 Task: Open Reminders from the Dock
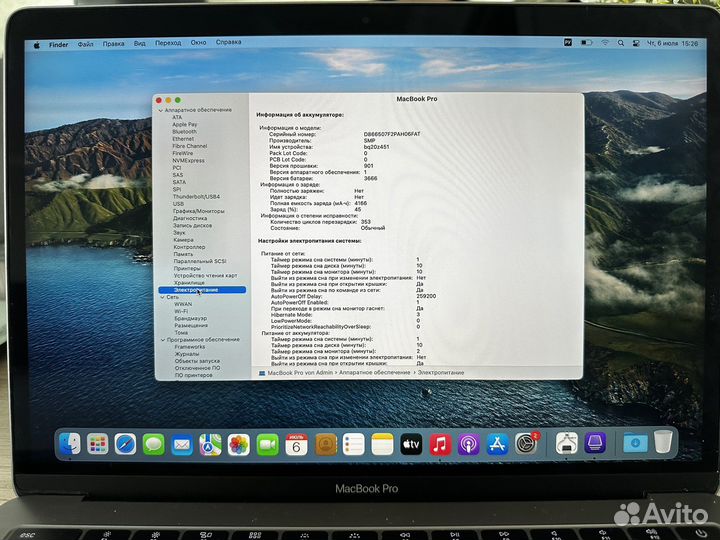pos(354,444)
